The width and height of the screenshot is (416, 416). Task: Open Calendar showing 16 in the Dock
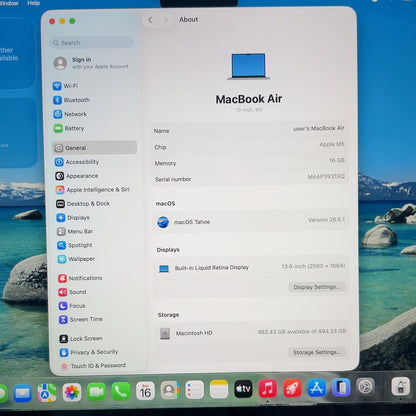click(x=145, y=391)
